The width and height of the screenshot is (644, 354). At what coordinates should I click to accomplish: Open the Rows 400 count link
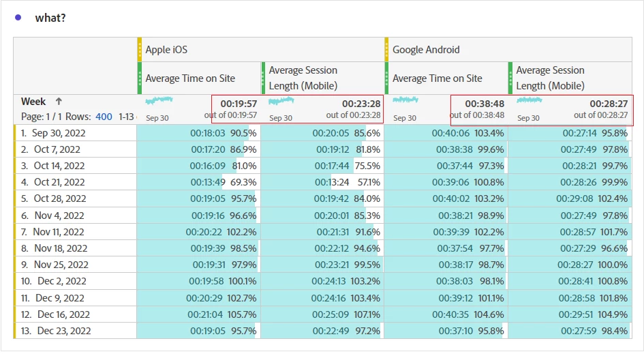[x=104, y=117]
